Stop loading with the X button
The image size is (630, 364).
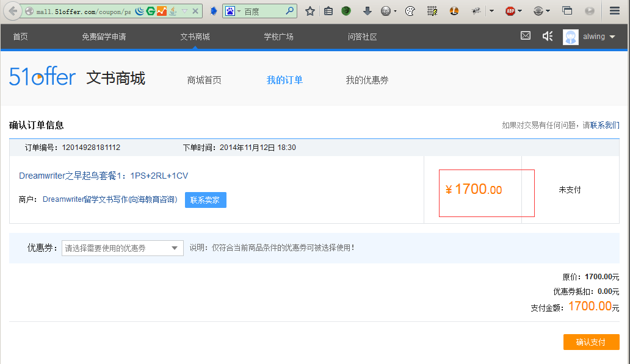click(195, 11)
